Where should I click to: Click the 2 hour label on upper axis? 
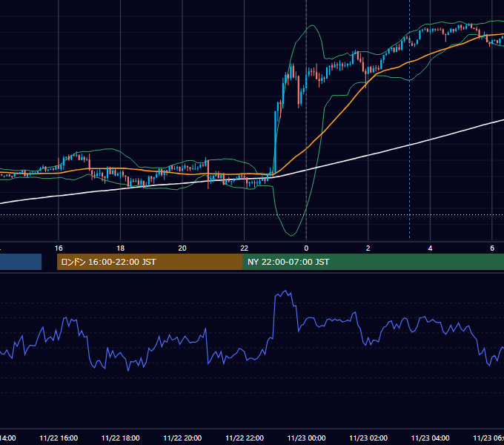coord(368,248)
